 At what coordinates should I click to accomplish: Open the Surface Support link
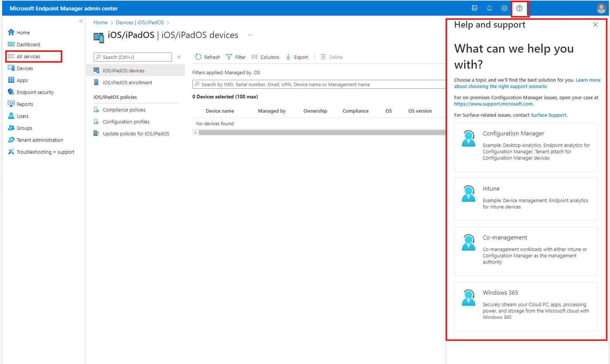pos(548,115)
